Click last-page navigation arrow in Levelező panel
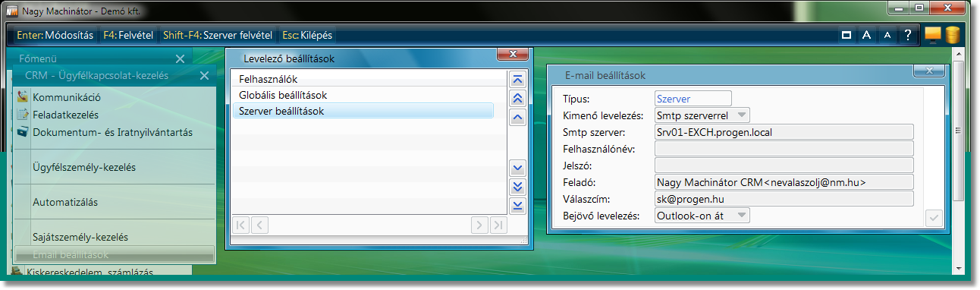 tap(498, 225)
